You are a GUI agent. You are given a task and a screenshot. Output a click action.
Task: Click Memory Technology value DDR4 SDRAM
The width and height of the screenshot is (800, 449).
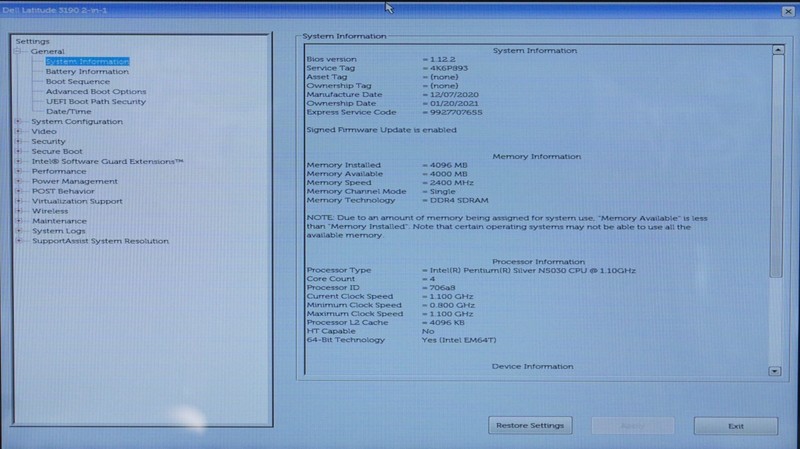[x=459, y=201]
